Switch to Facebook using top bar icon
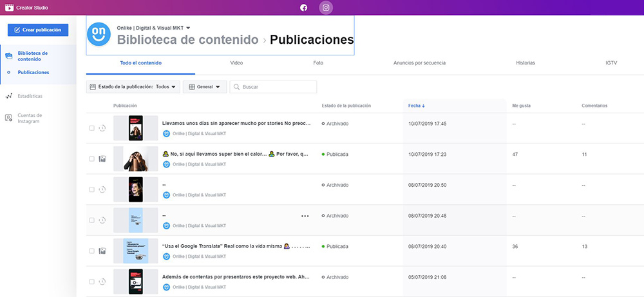 coord(304,8)
